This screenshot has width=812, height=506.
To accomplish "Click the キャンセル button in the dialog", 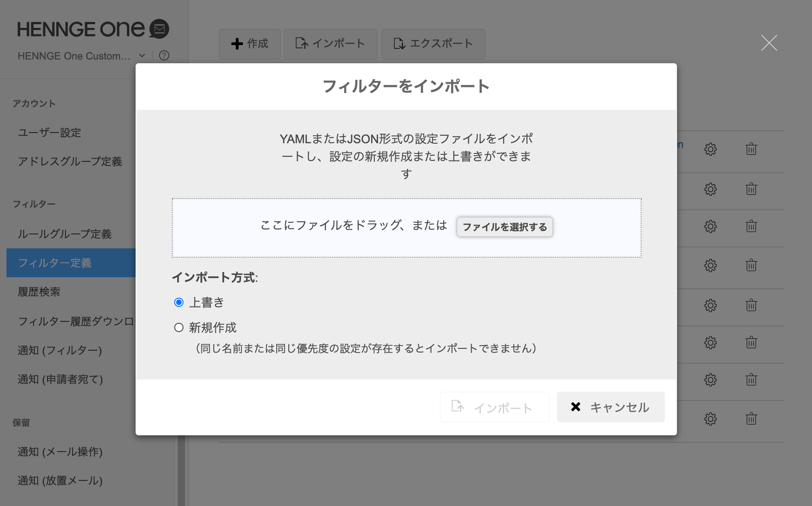I will [x=611, y=407].
